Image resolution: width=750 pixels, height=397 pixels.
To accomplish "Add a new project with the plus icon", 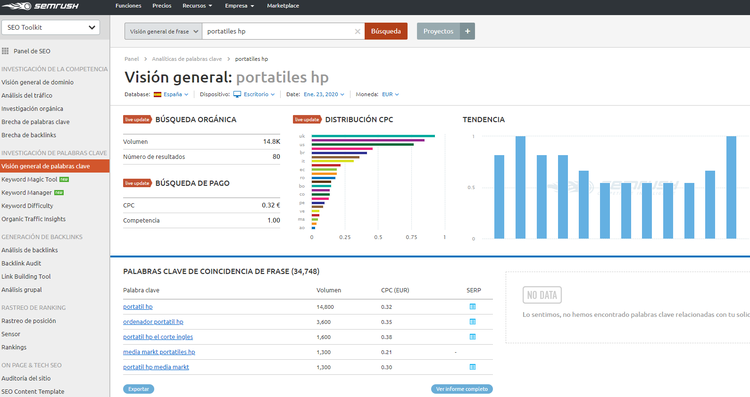I will (467, 31).
